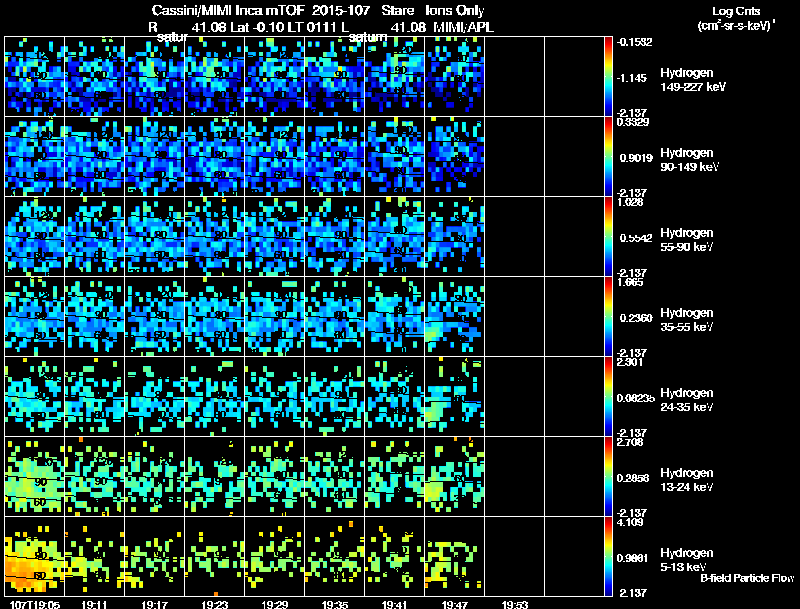Select the 55-90 keV panel at 19:41
The height and width of the screenshot is (609, 800).
[394, 237]
